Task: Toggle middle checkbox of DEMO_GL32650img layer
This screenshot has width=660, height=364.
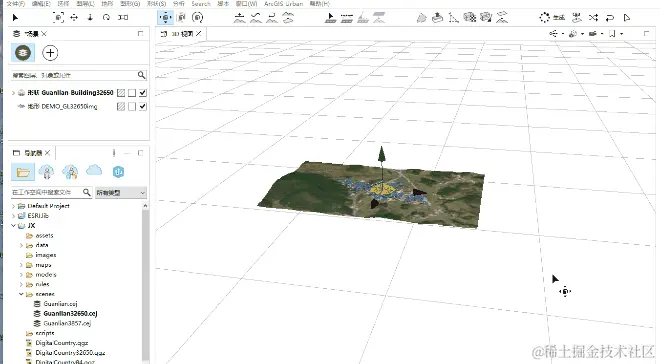Action: [x=132, y=106]
